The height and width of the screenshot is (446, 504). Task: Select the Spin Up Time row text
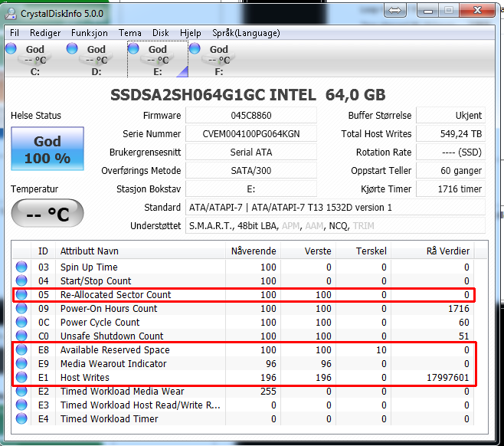pyautogui.click(x=89, y=267)
